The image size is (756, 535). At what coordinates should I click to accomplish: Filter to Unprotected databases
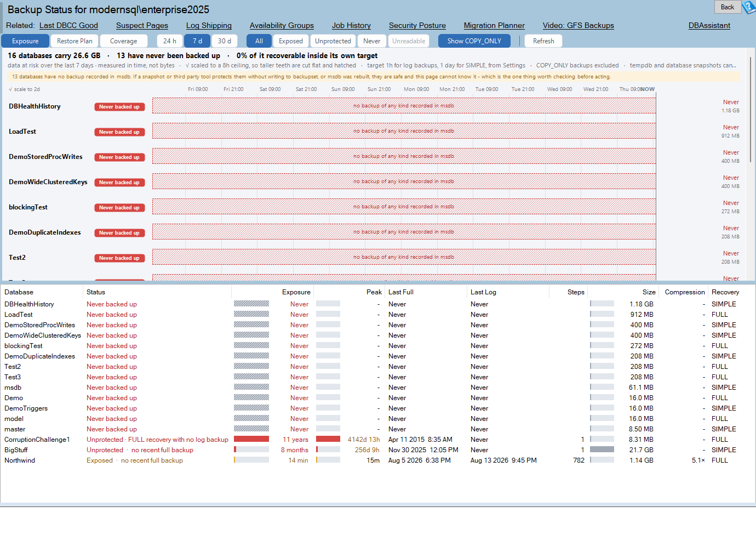click(x=333, y=41)
